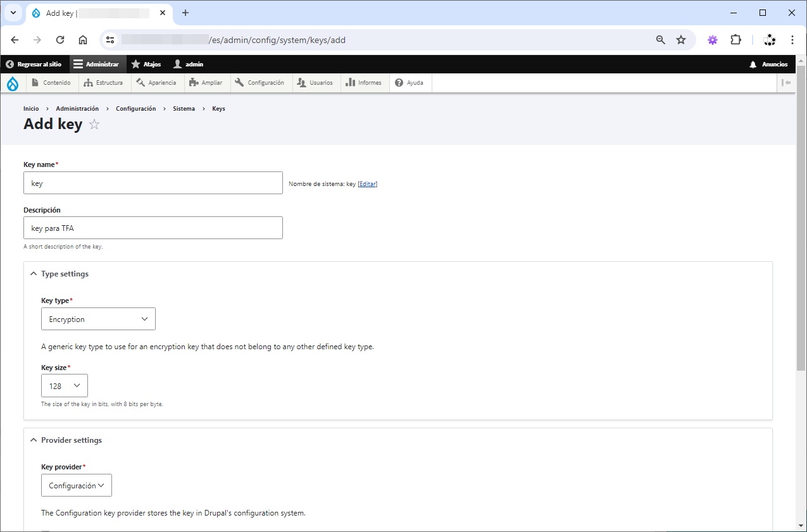This screenshot has width=807, height=532.
Task: Open Anuncios announcements bell
Action: pos(768,65)
